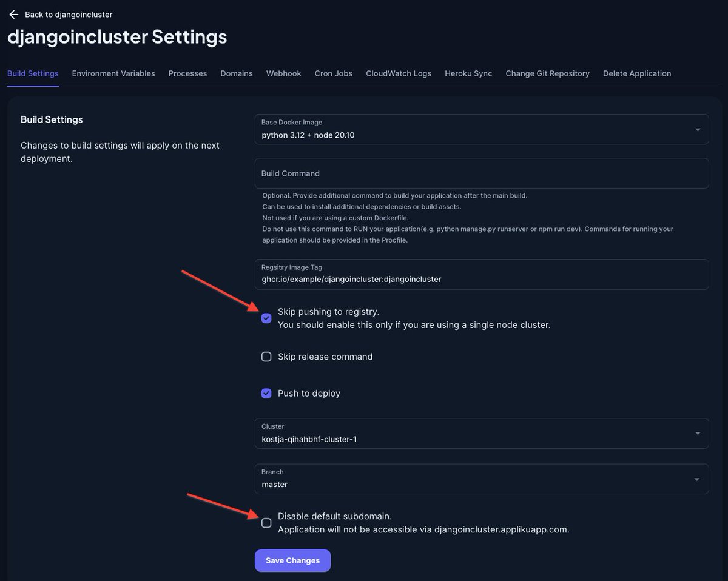The image size is (728, 581).
Task: Click the 'single node cluster' warning text
Action: [414, 325]
